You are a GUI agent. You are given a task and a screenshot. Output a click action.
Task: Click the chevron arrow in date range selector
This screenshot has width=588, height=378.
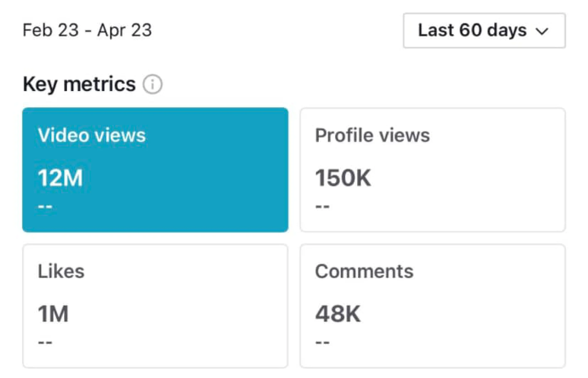(542, 31)
